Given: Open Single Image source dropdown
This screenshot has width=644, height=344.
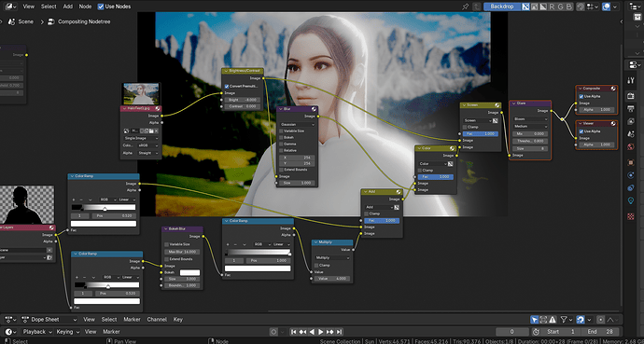Looking at the screenshot, I should (x=141, y=138).
